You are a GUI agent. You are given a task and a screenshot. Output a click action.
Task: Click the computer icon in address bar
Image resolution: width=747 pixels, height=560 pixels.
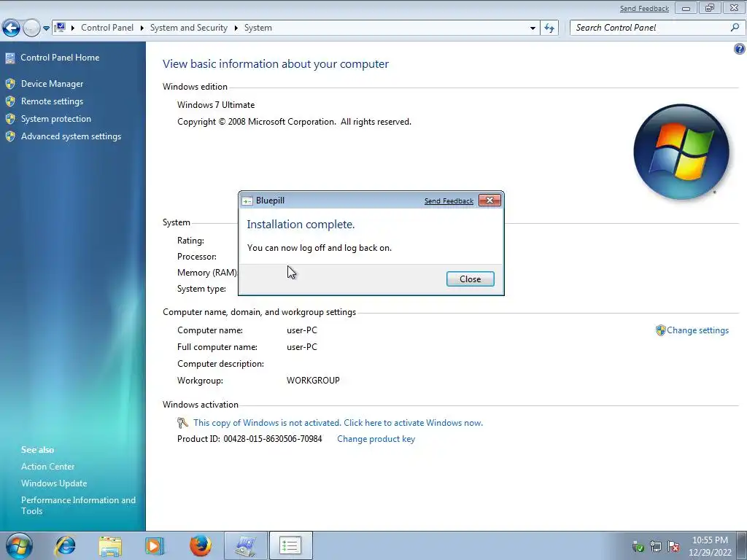pos(60,28)
